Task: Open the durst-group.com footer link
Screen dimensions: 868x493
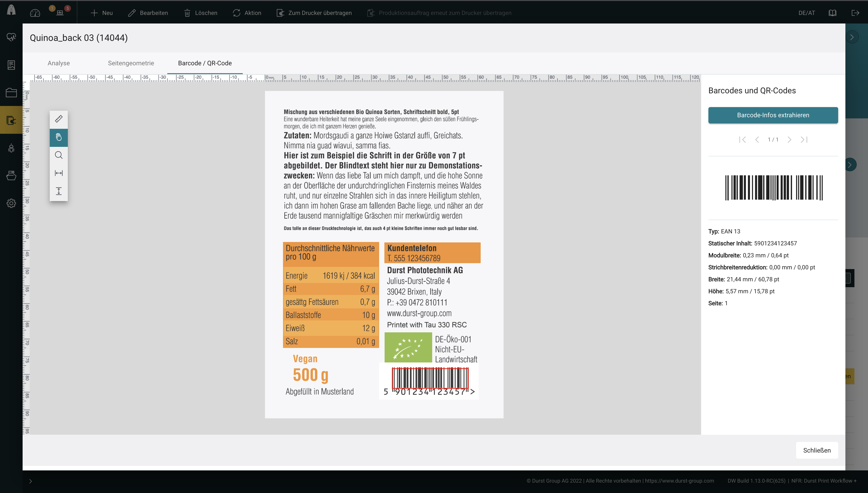Action: (679, 481)
